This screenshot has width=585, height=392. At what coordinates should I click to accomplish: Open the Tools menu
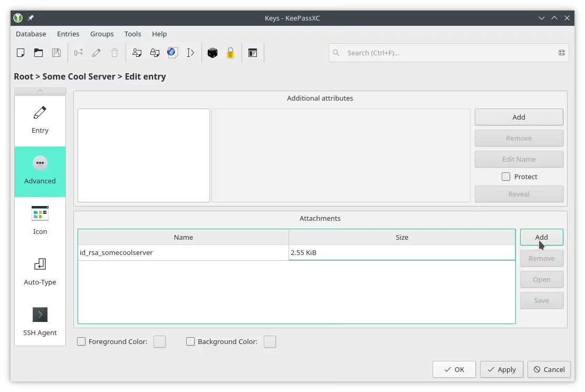132,34
